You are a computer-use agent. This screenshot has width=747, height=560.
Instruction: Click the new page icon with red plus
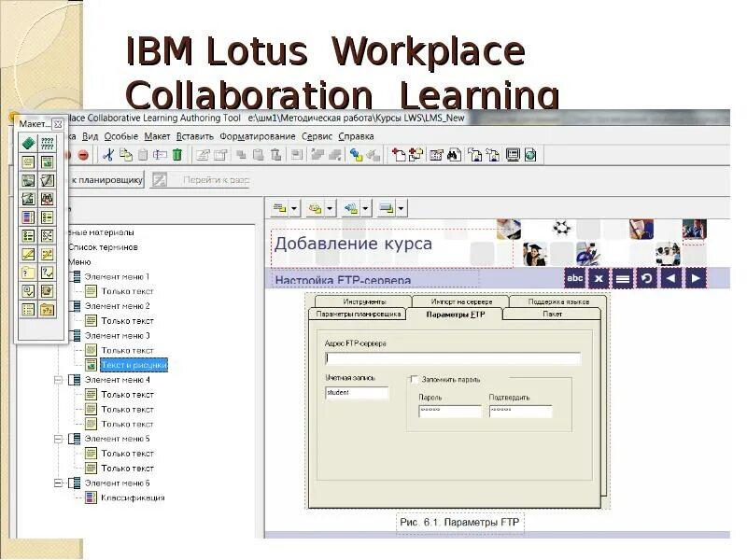pos(399,155)
